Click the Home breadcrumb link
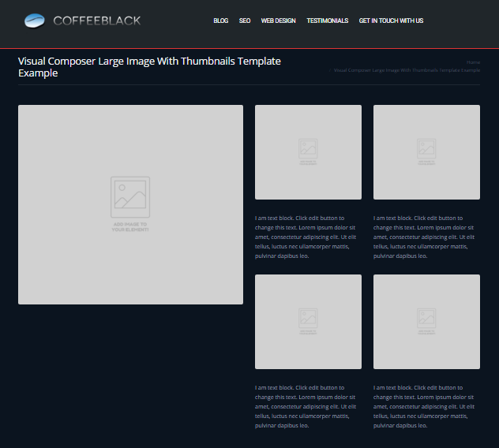The image size is (499, 448). (x=473, y=62)
